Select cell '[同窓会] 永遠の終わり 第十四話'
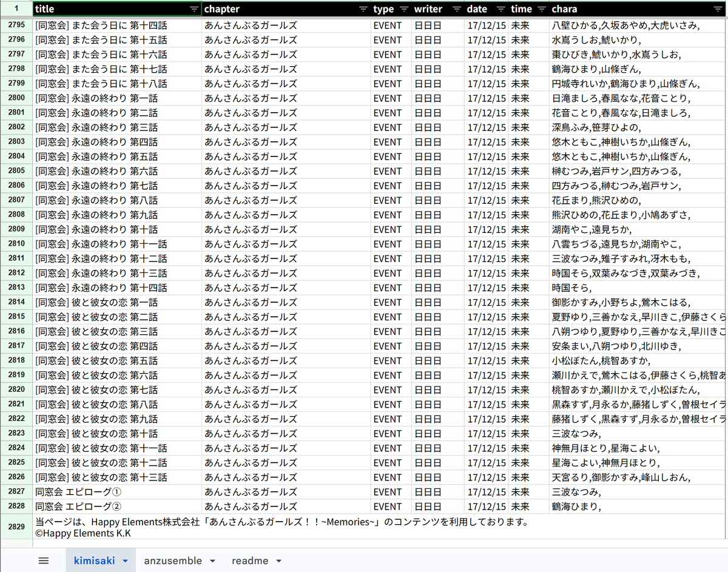Screen dimensions: 728x572 [x=117, y=288]
